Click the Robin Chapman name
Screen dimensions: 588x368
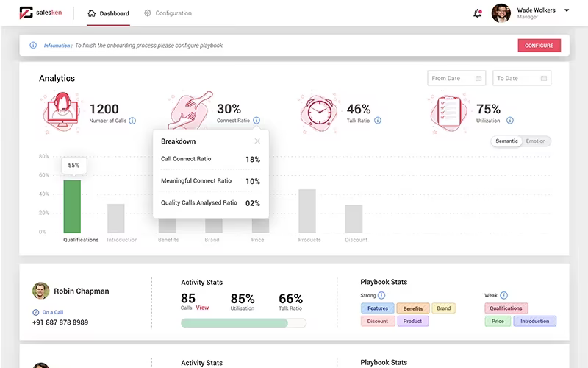click(x=82, y=291)
